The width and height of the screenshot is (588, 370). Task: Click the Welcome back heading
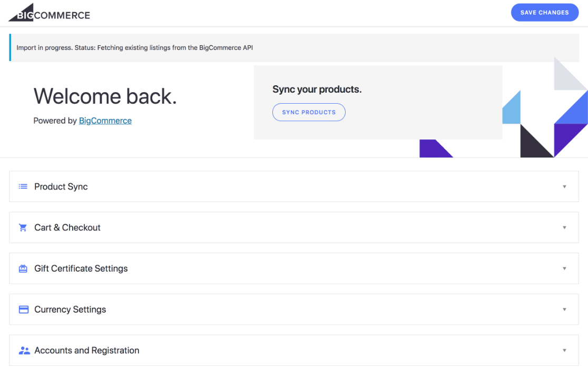pos(105,97)
